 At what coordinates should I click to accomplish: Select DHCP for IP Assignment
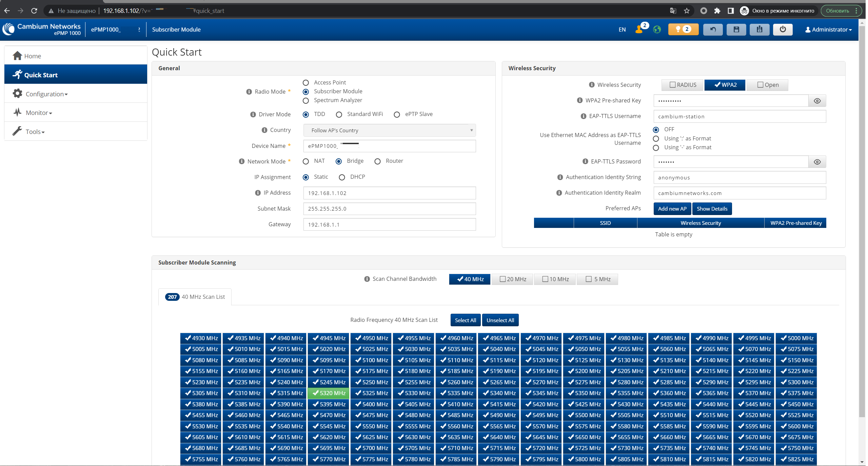(342, 177)
